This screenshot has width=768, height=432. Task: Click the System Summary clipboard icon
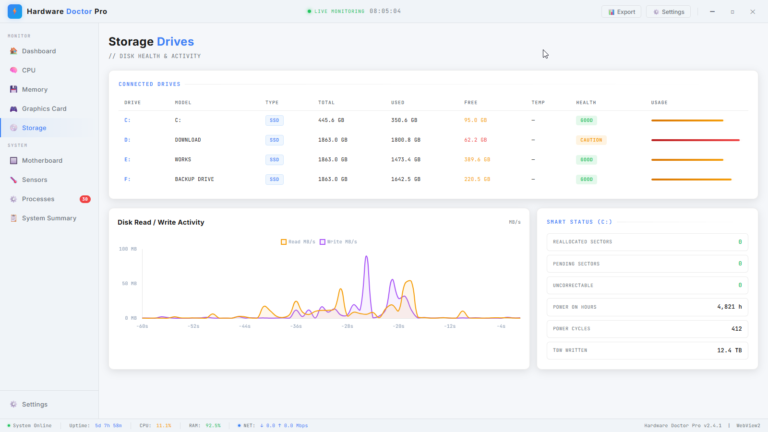pos(13,218)
